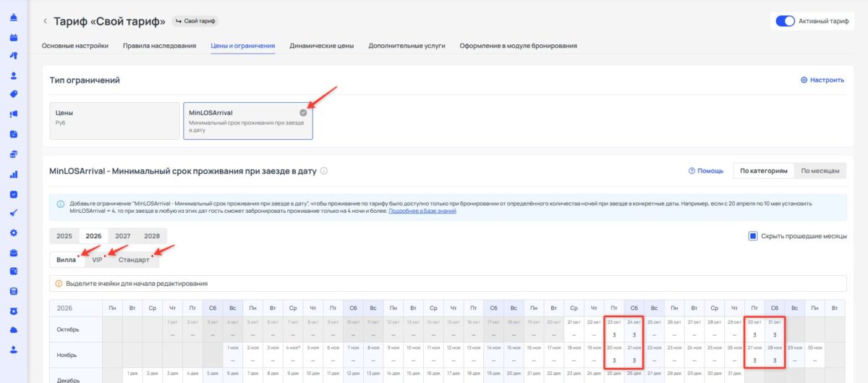This screenshot has height=383, width=868.
Task: Click the 27 ноя cell value
Action: 754,361
